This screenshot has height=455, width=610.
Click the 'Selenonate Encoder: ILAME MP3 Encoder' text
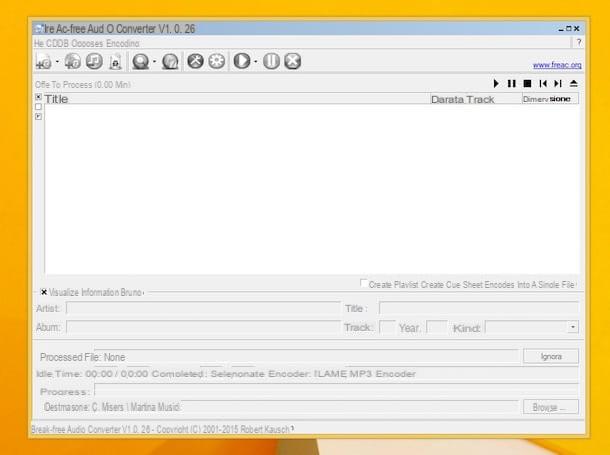coord(313,374)
